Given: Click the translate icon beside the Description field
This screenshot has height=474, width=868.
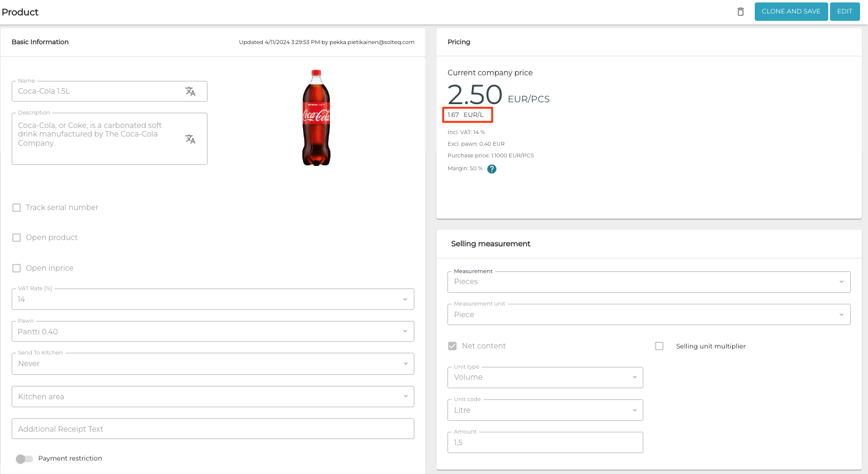Looking at the screenshot, I should (x=191, y=139).
